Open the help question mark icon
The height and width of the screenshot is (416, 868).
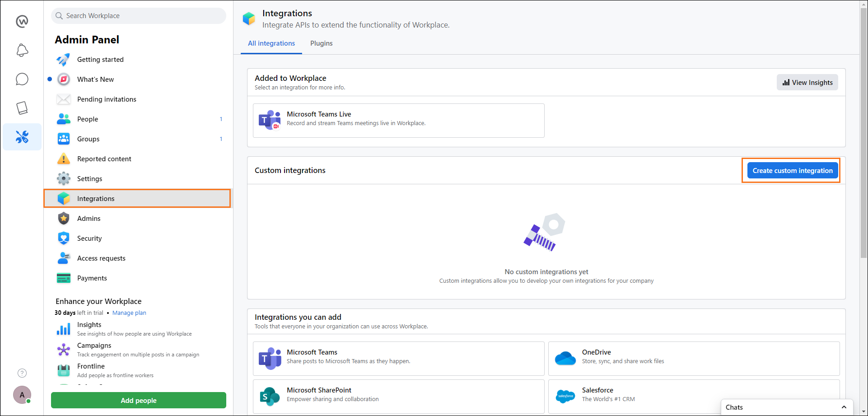point(22,373)
